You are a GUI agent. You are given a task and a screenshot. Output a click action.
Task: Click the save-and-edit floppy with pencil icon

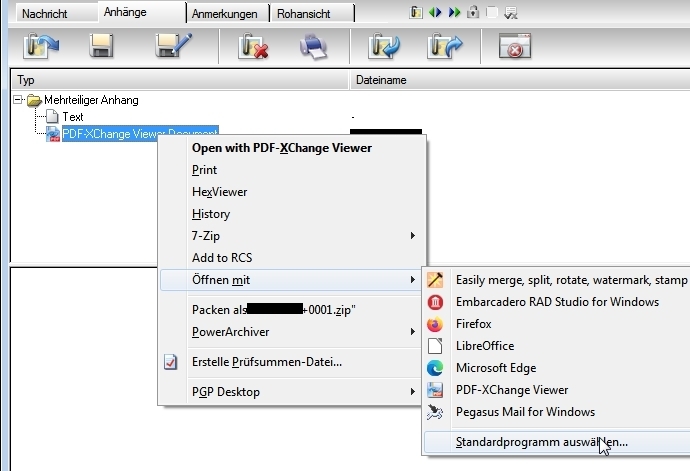(172, 46)
